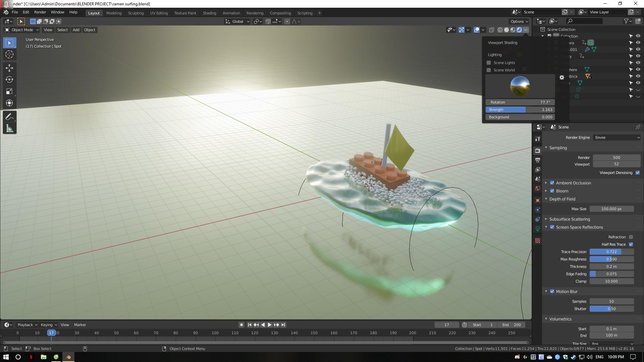Pick the Annotate pencil tool
The height and width of the screenshot is (362, 644).
(9, 117)
